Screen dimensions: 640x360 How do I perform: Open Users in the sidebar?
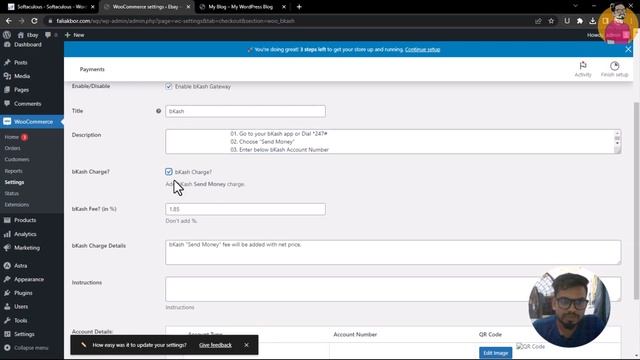[21, 307]
